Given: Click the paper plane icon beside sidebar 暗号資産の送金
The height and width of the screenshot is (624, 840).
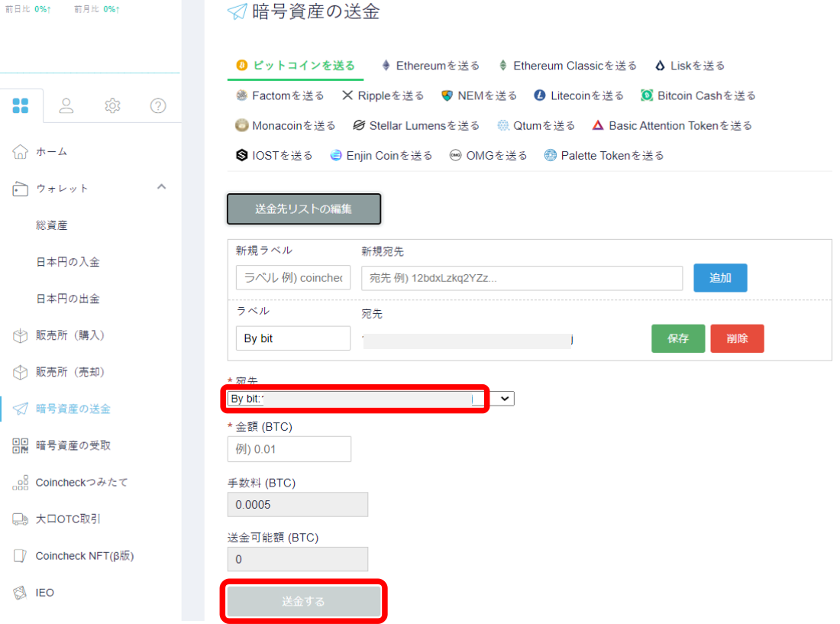Looking at the screenshot, I should [21, 409].
